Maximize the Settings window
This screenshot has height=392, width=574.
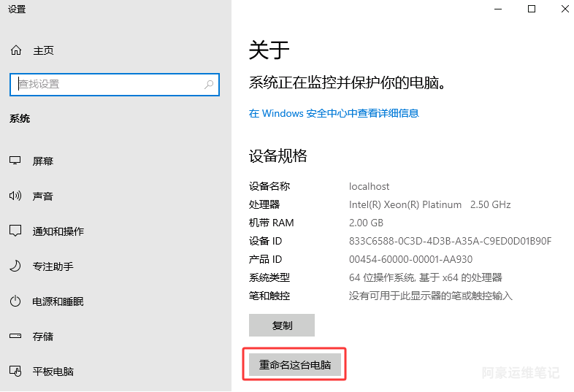(x=532, y=9)
